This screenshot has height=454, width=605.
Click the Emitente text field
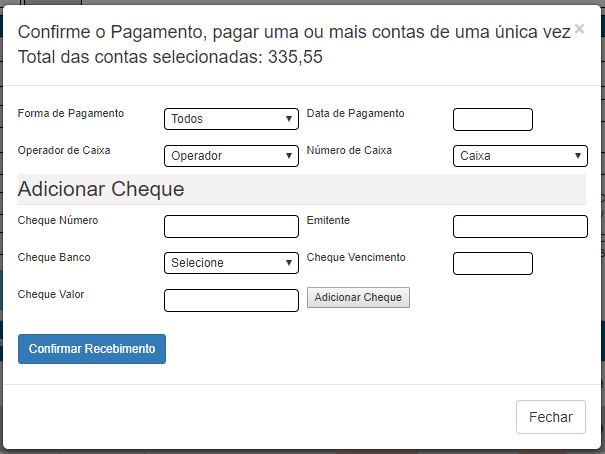click(x=520, y=226)
